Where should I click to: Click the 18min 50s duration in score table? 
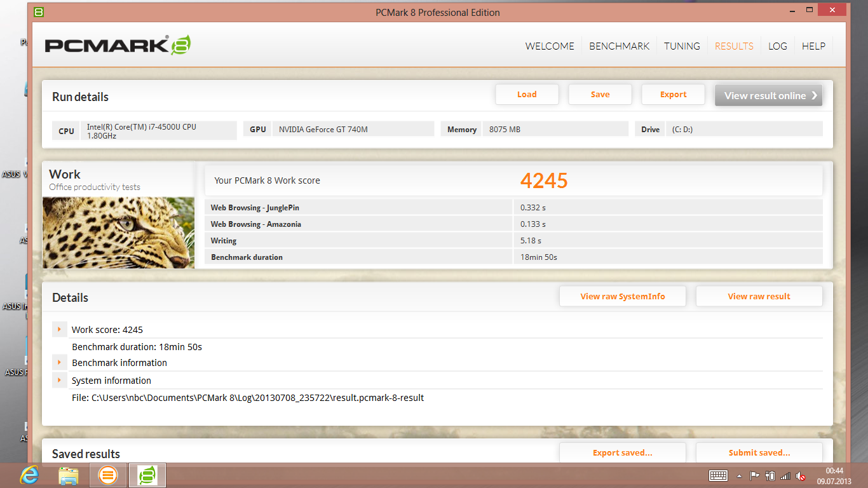coord(539,257)
